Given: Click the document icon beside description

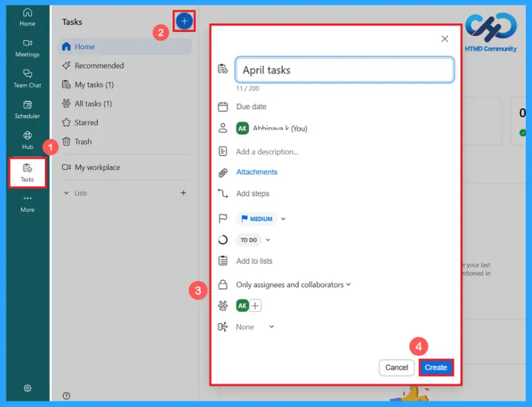Looking at the screenshot, I should coord(223,151).
